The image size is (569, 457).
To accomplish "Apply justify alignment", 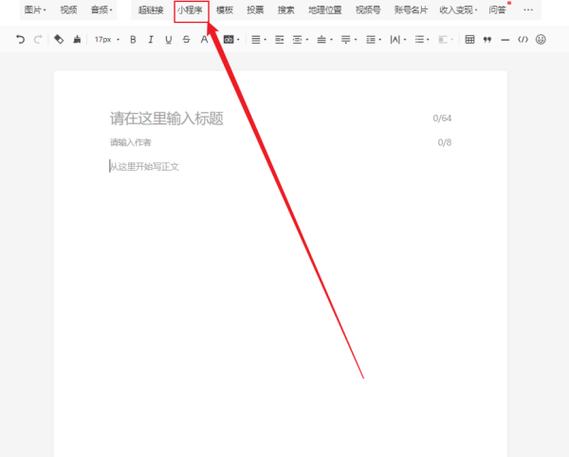I will point(279,40).
